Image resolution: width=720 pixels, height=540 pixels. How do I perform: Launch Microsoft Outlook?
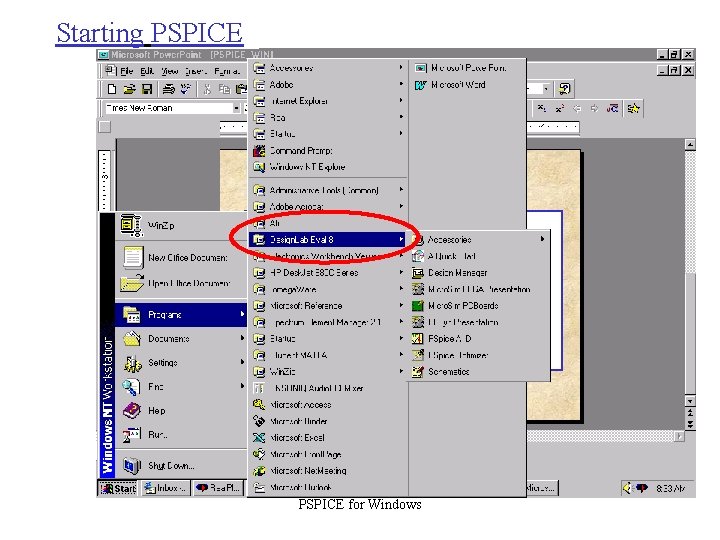(328, 487)
